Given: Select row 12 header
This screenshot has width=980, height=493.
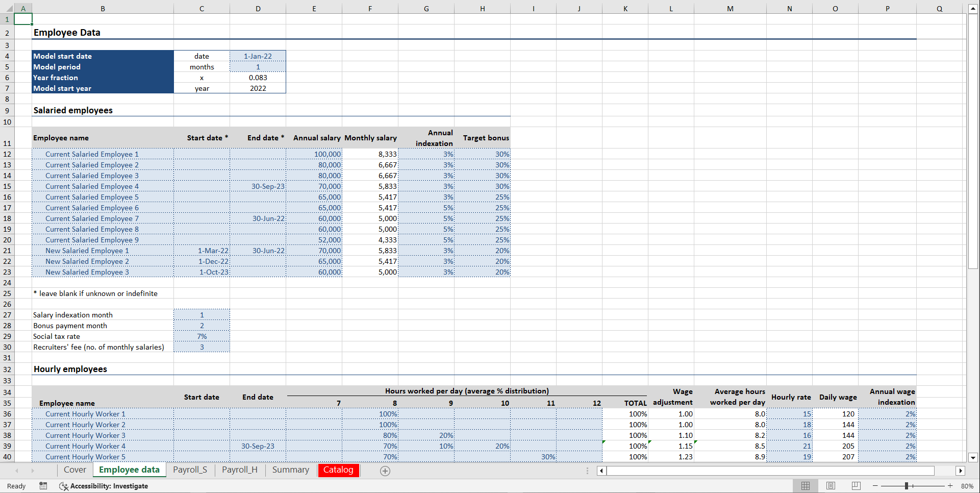Looking at the screenshot, I should pyautogui.click(x=7, y=154).
